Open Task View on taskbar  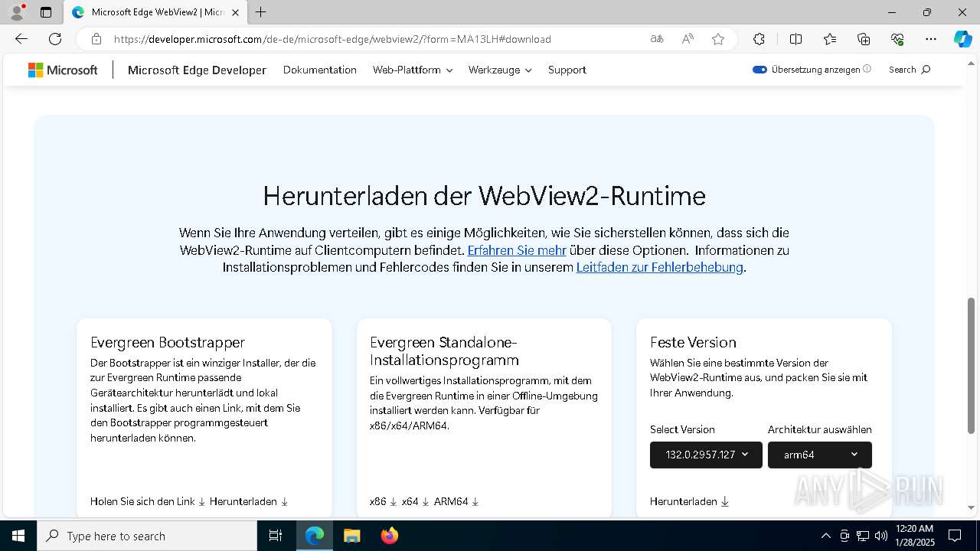[x=276, y=536]
